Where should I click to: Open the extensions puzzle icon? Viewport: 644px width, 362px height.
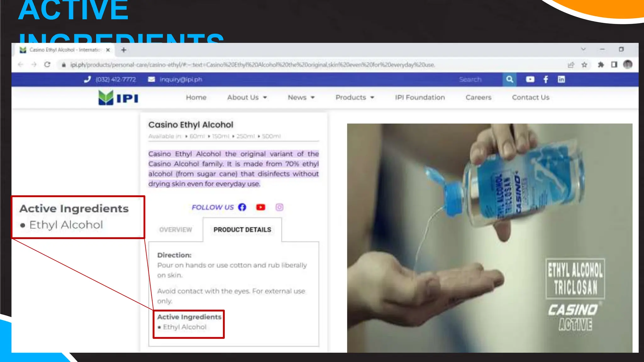tap(601, 65)
